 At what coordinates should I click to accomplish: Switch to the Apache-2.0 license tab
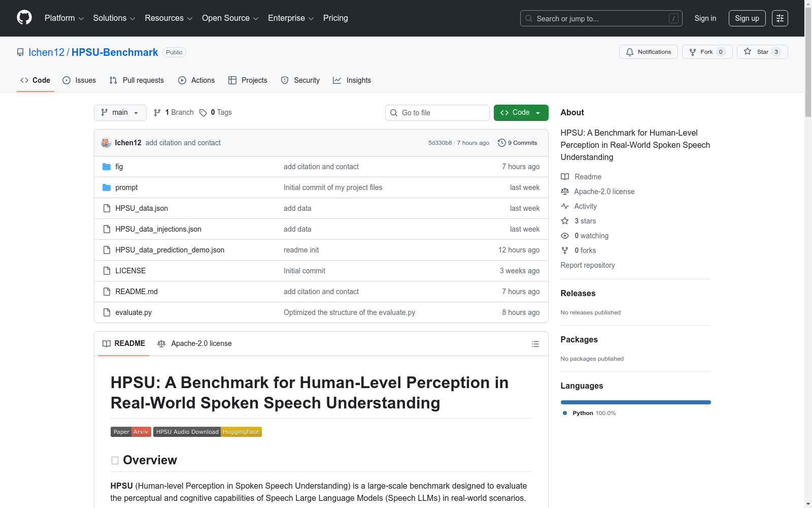click(195, 344)
